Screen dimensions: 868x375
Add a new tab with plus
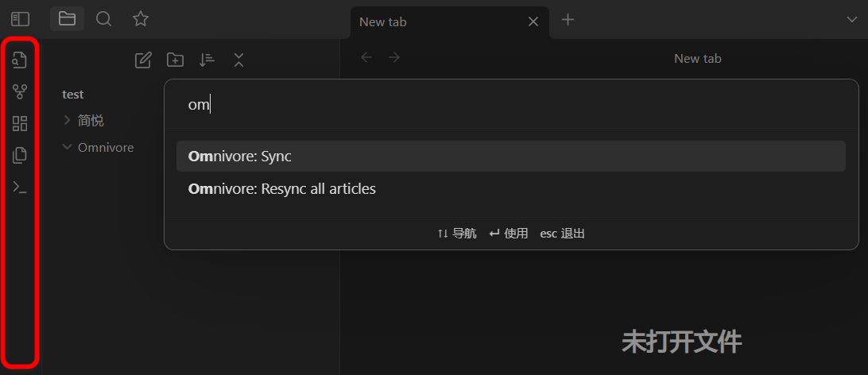point(568,20)
